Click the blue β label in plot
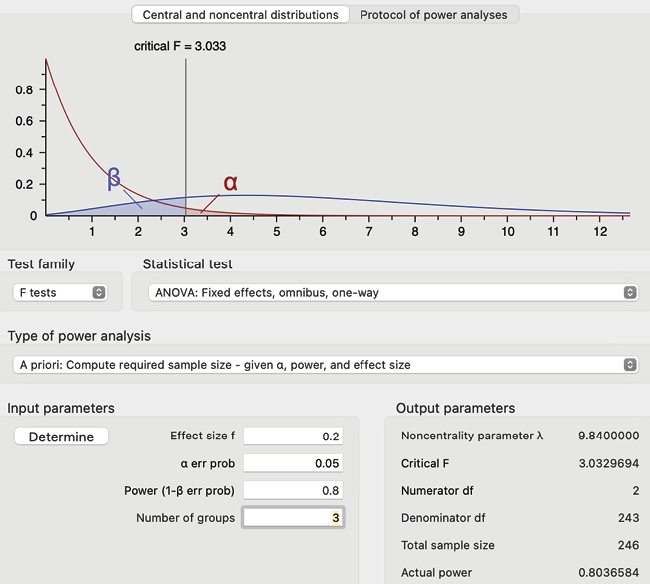 [x=114, y=179]
